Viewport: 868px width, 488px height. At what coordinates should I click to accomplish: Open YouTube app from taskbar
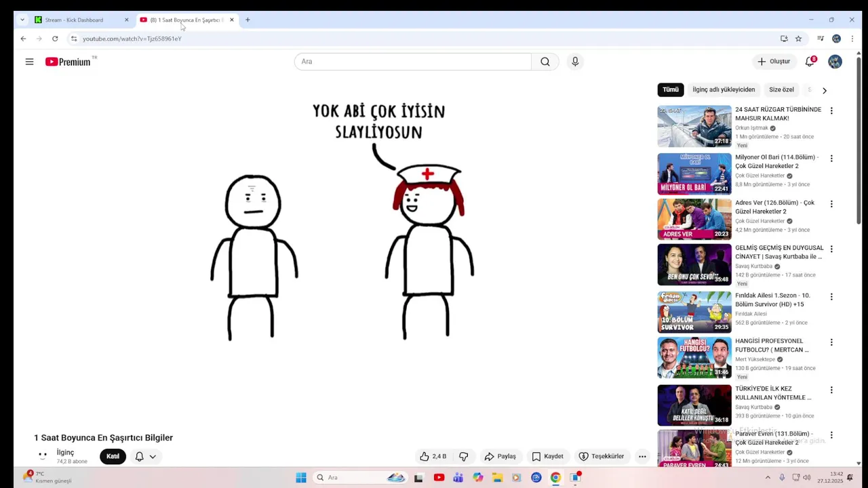(439, 477)
